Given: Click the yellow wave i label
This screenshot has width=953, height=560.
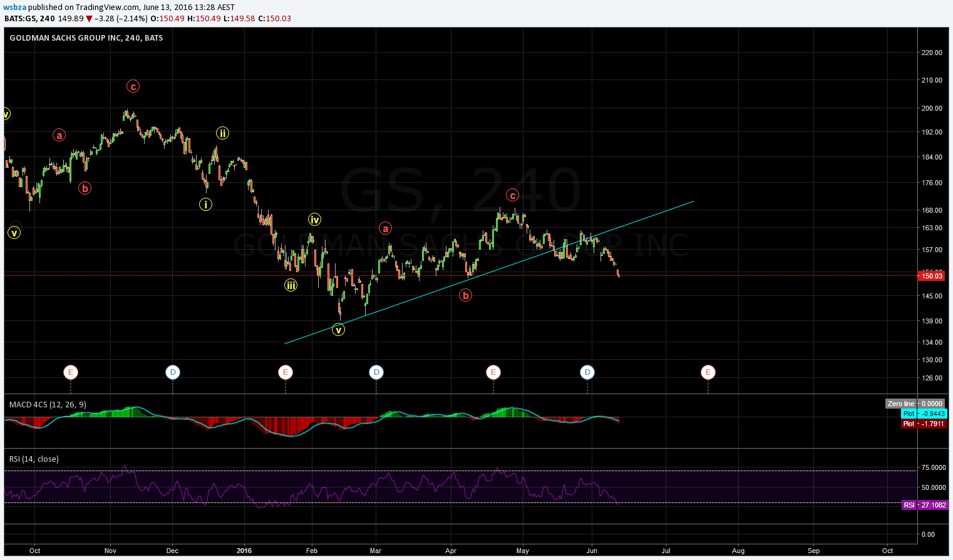Looking at the screenshot, I should (x=205, y=204).
